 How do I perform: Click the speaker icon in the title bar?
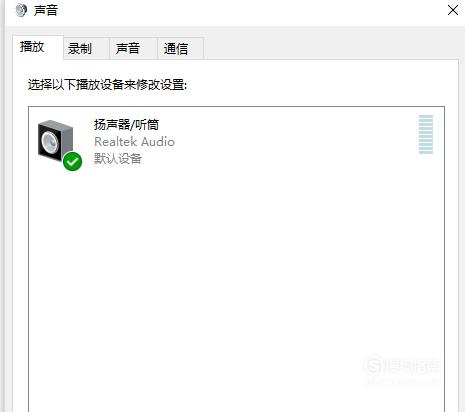[21, 10]
